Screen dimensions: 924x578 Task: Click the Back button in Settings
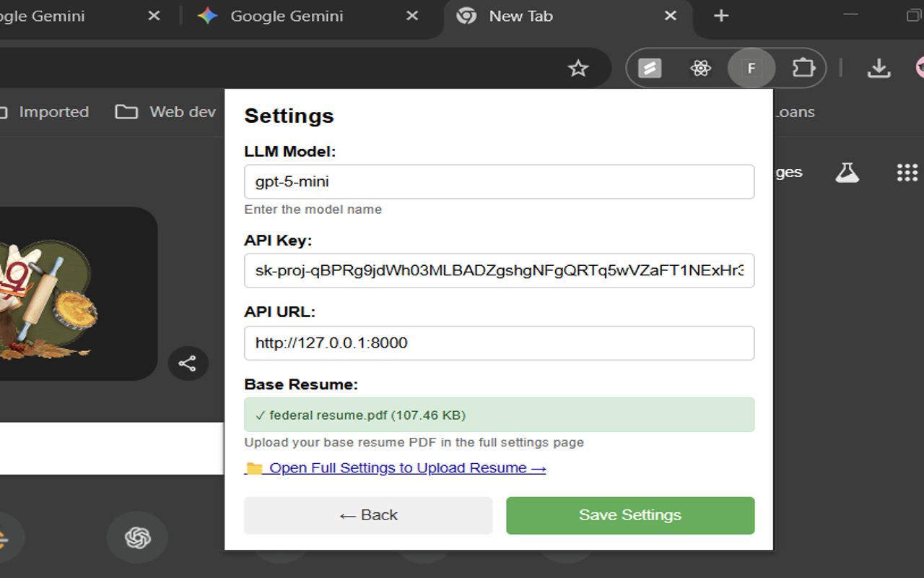(368, 515)
